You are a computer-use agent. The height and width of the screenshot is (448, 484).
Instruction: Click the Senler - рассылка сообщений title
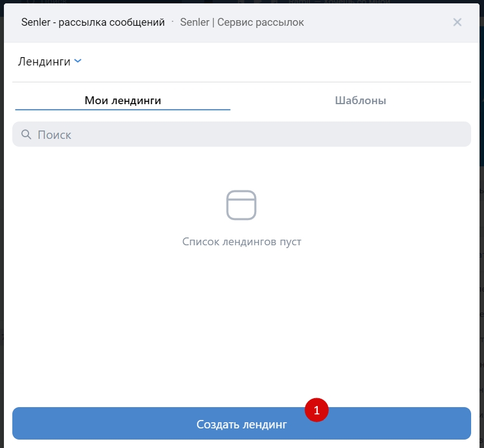[93, 22]
